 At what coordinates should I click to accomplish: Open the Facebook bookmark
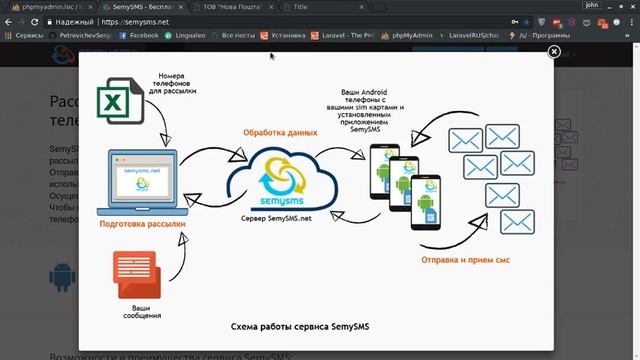[139, 36]
